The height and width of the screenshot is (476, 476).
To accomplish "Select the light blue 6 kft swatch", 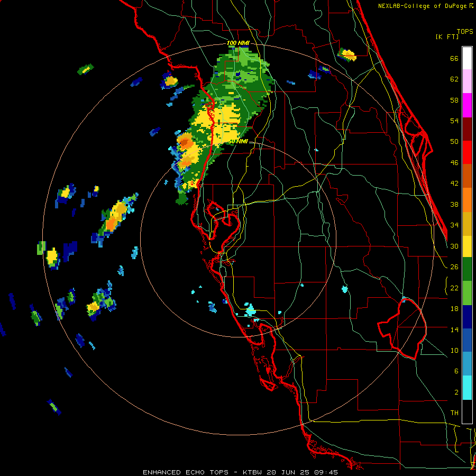I will [467, 364].
